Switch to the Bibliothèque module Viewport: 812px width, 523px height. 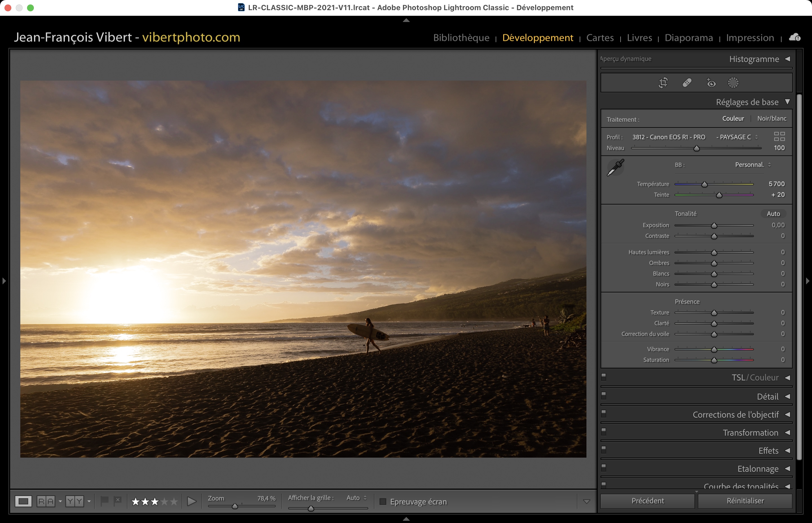[461, 38]
